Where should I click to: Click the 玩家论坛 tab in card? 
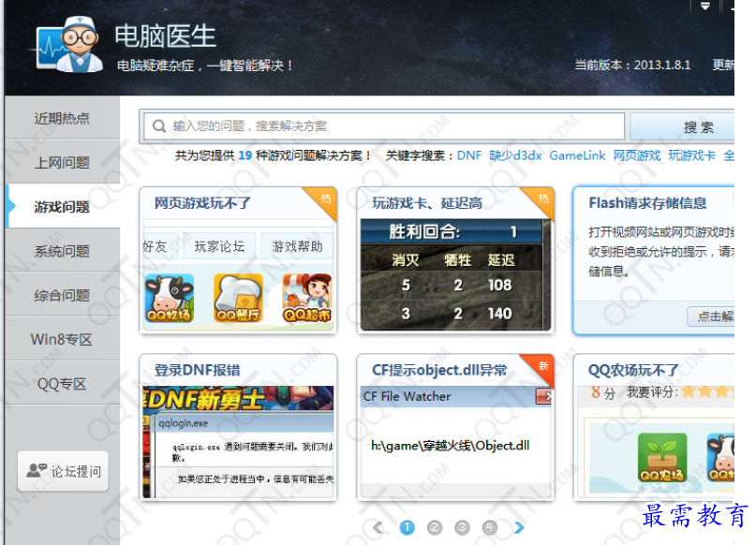tap(219, 246)
